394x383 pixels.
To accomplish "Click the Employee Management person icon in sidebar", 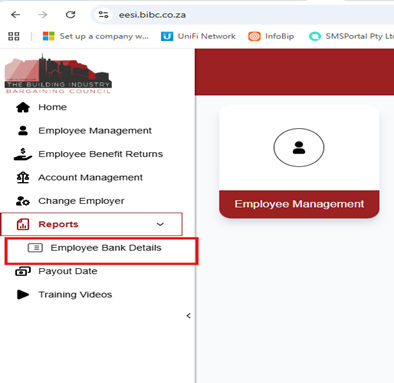I will click(23, 131).
